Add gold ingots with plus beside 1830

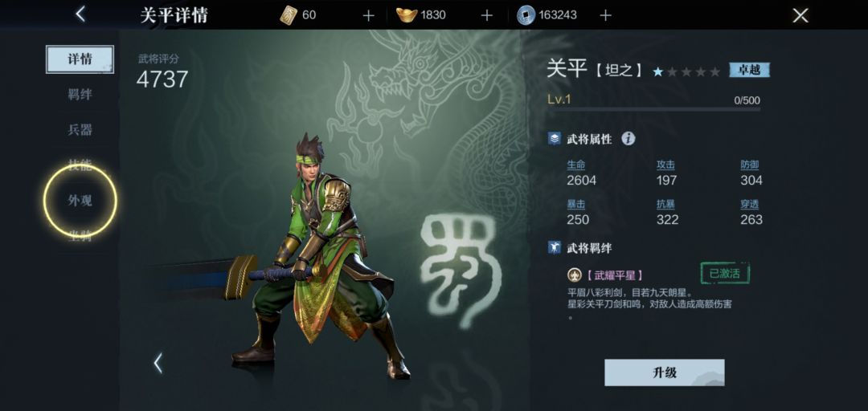pyautogui.click(x=486, y=15)
